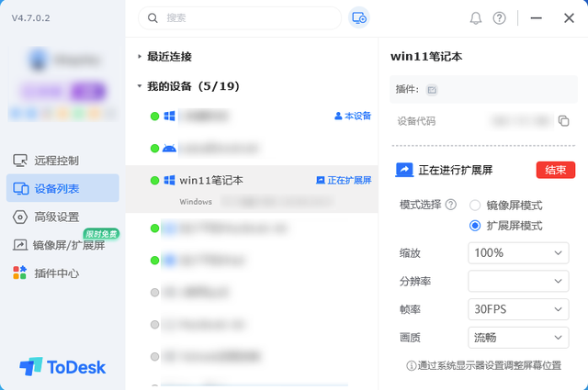Open the 分辨率 dropdown
588x390 pixels.
[x=518, y=281]
